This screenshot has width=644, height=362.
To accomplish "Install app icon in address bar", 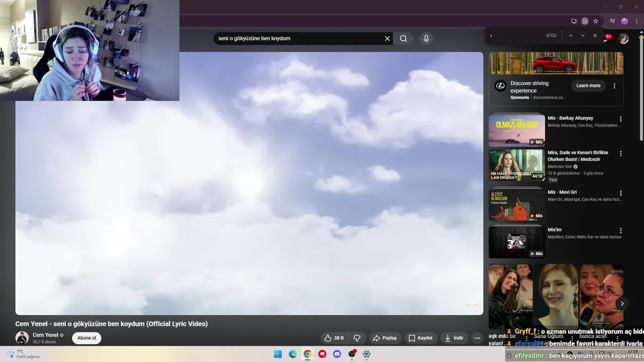I will (574, 21).
